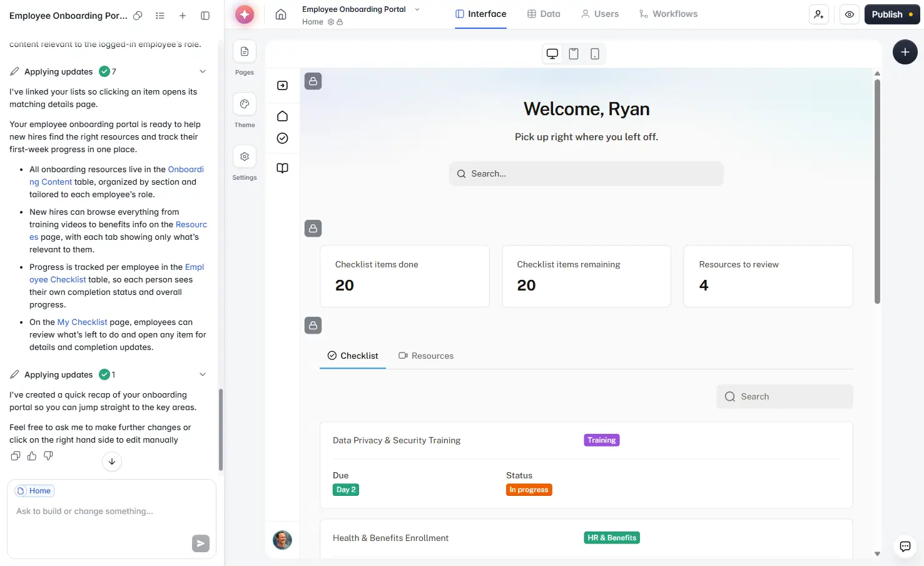Click Home breadcrumb under portal name
924x566 pixels.
[313, 22]
